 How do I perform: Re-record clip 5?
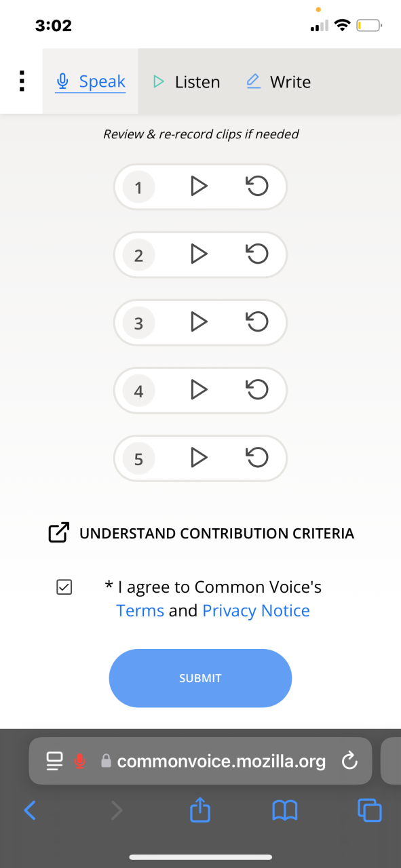click(x=257, y=457)
